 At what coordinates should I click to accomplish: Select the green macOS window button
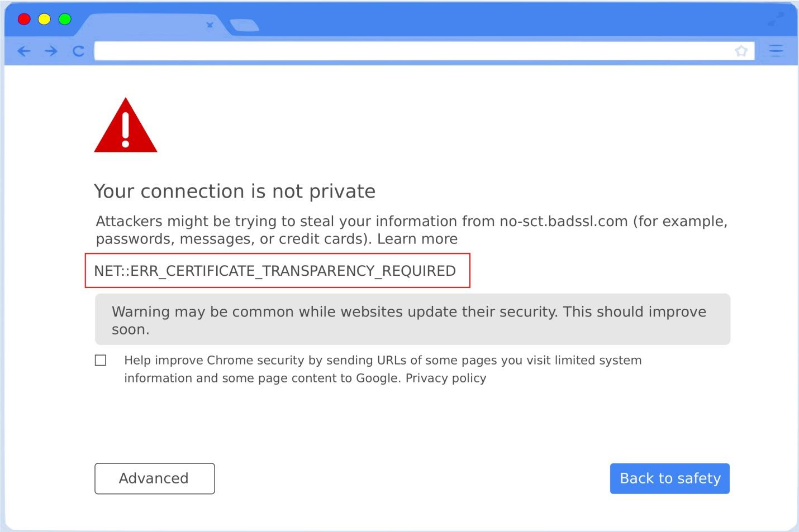64,18
